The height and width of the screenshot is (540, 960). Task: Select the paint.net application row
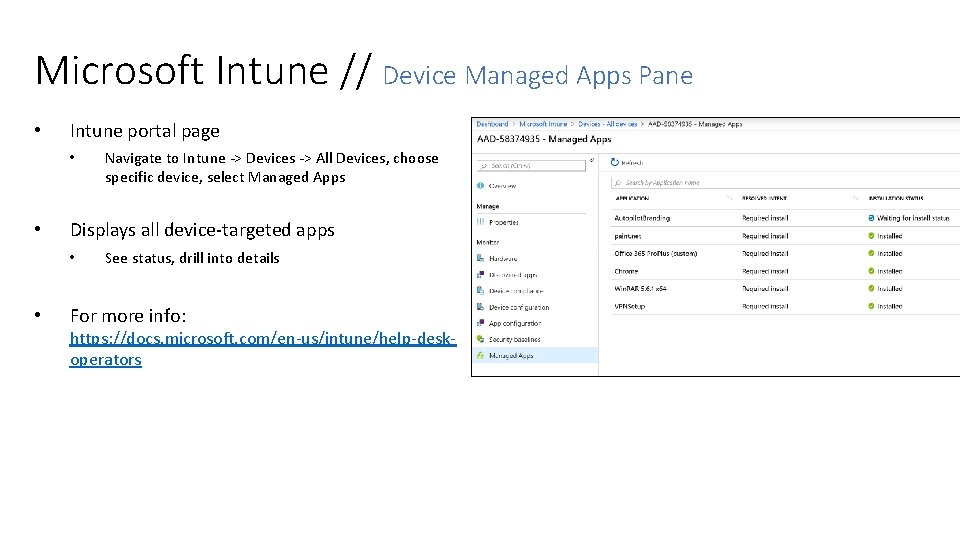tap(785, 236)
